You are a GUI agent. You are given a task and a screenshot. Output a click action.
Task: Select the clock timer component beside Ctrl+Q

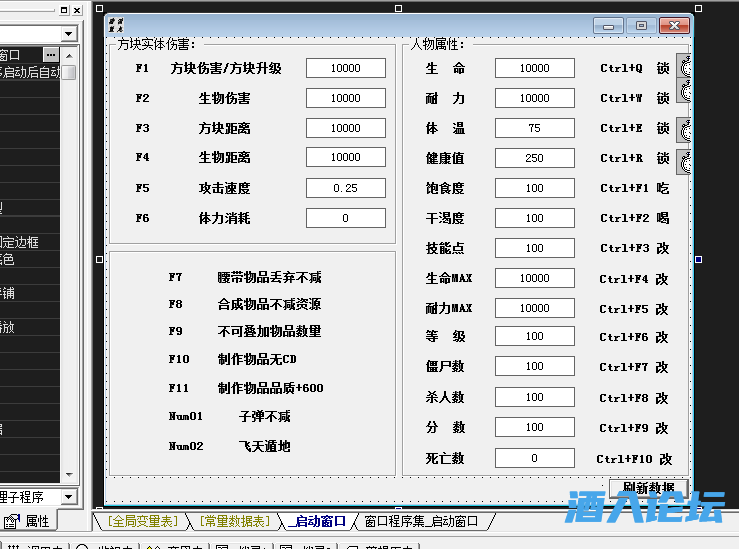[684, 67]
